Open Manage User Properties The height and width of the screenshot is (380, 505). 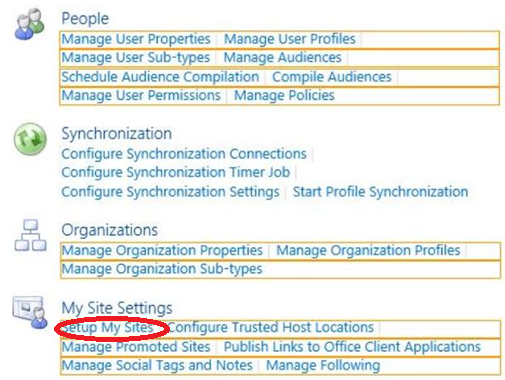click(x=136, y=39)
